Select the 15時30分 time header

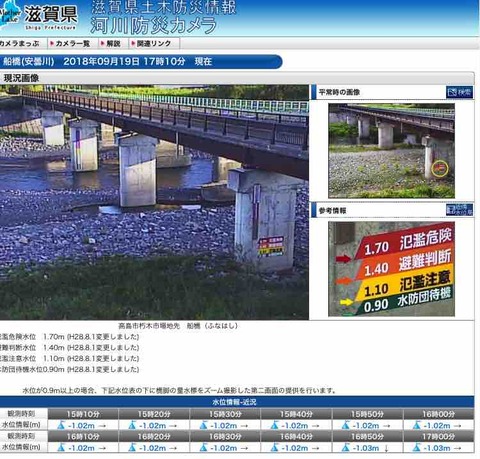point(225,414)
